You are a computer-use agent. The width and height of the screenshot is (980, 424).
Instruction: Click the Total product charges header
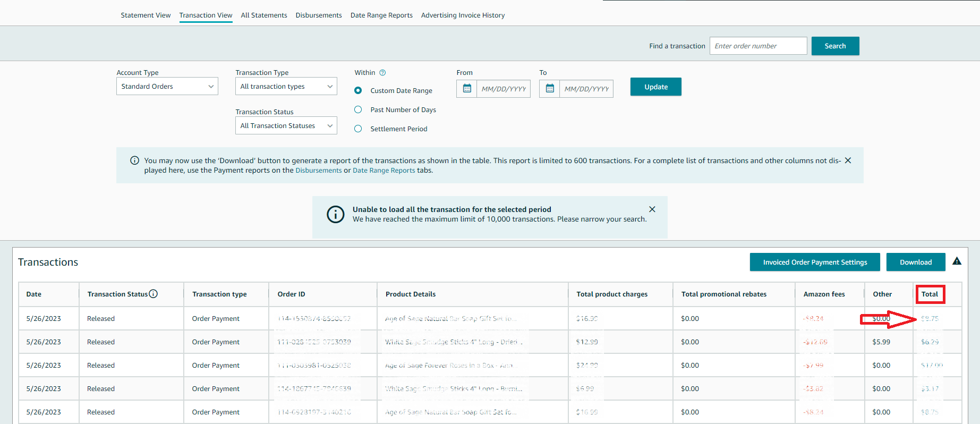point(612,294)
